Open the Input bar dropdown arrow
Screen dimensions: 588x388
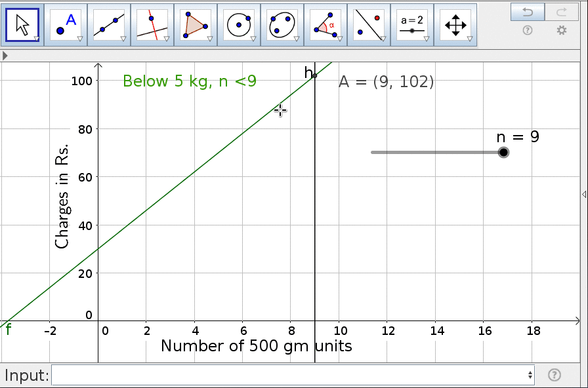[530, 376]
